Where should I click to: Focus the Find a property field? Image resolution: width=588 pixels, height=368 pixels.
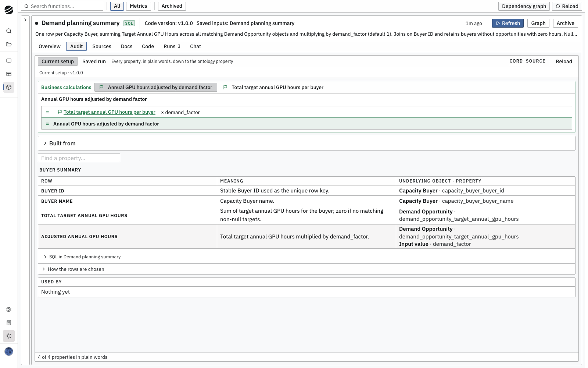79,158
